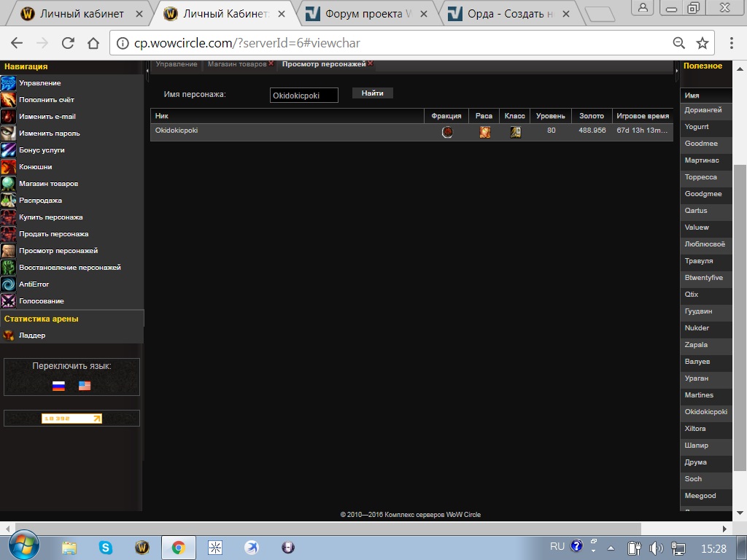Switch language using the Russian flag
This screenshot has height=560, width=747.
pos(59,386)
